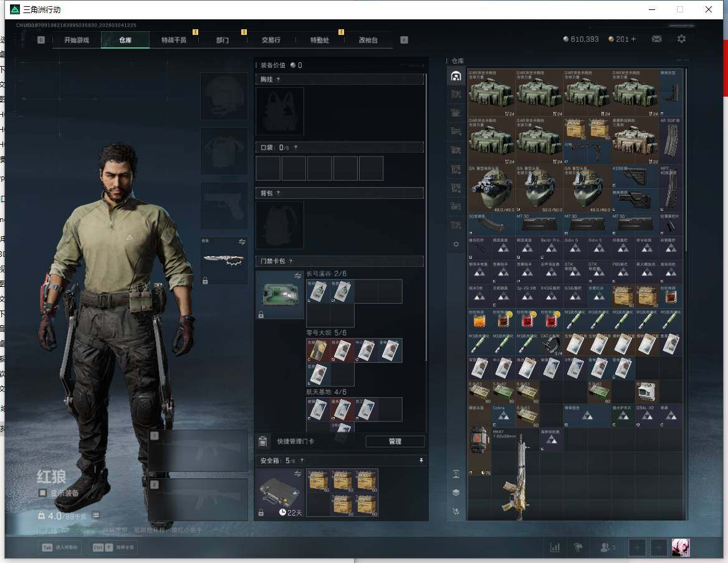728x563 pixels.
Task: Select the empty backpack slot
Action: (280, 225)
